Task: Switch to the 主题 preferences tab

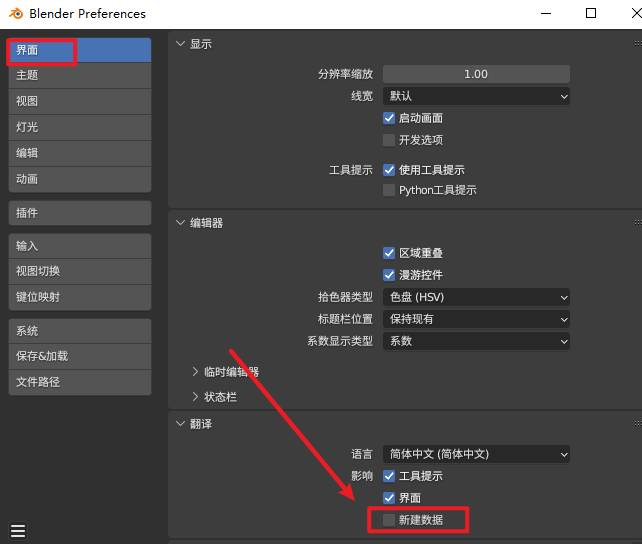Action: pyautogui.click(x=80, y=75)
